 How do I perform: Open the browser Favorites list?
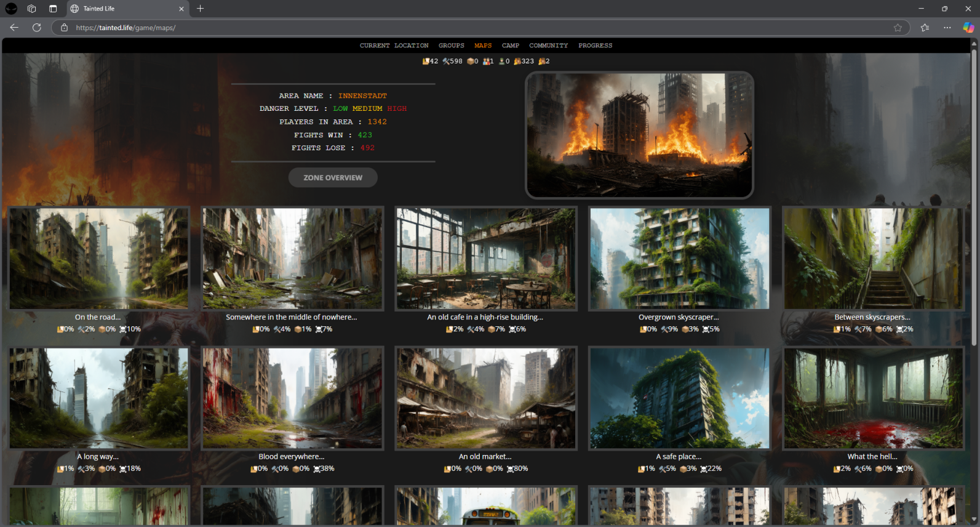[925, 28]
